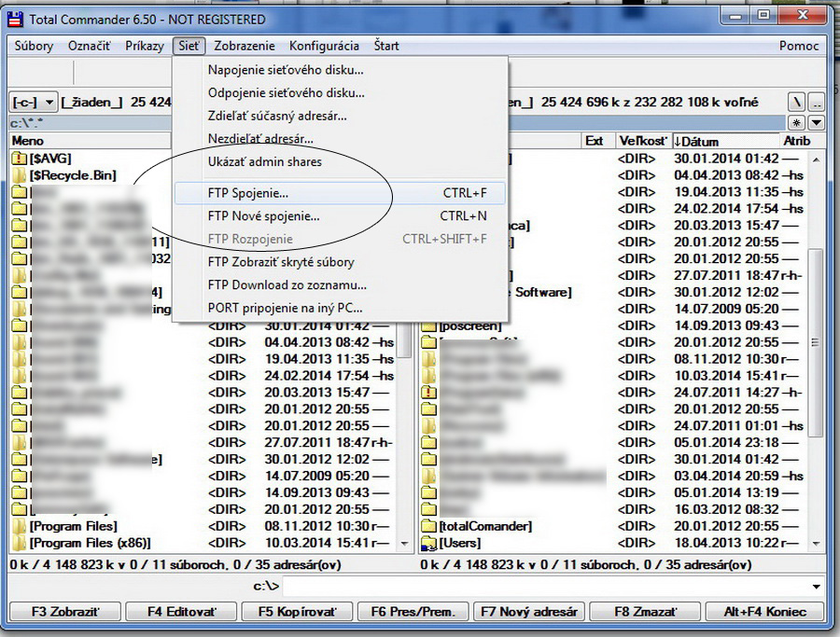Click Alt+F4 Koniec button
The height and width of the screenshot is (637, 840).
(x=765, y=611)
